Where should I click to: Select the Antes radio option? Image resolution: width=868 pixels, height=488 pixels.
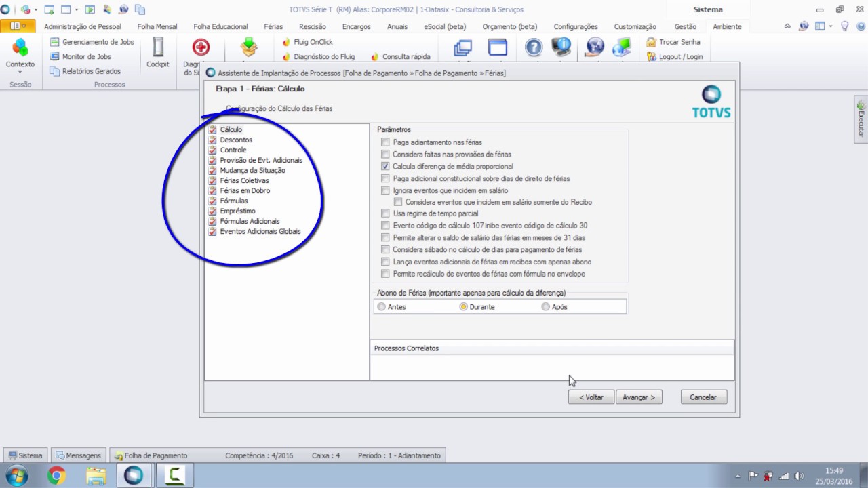(x=382, y=307)
